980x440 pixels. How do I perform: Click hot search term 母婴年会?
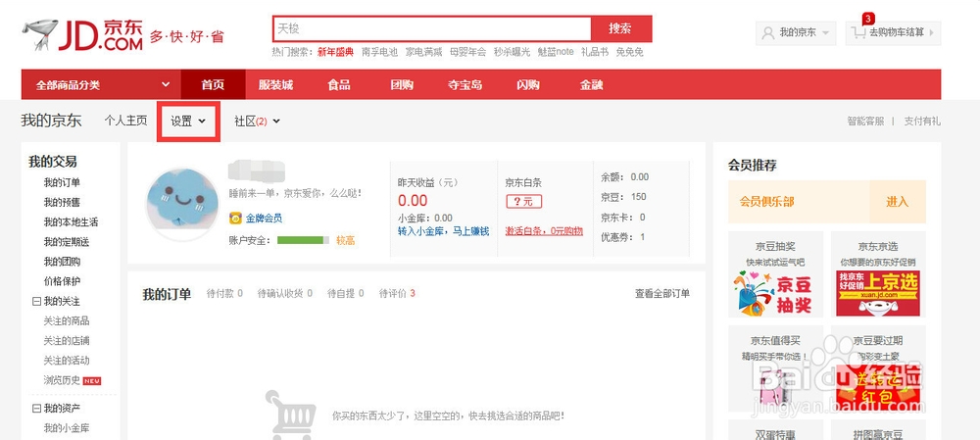coord(467,53)
